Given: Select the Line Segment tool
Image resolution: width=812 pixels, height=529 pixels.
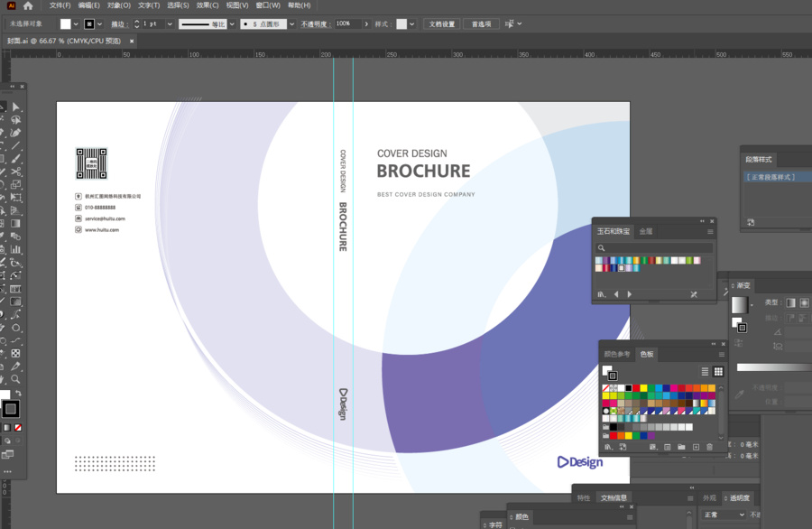Looking at the screenshot, I should click(15, 146).
